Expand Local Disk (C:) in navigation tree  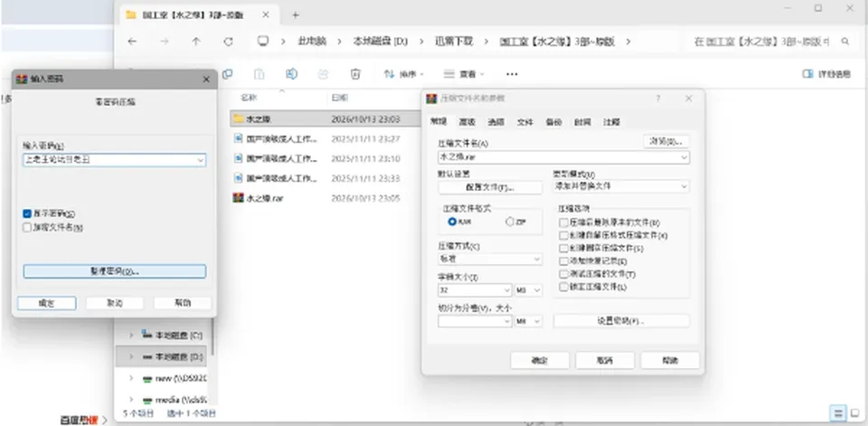[x=131, y=335]
